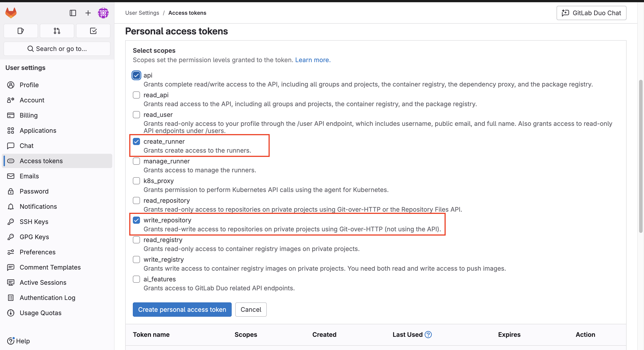
Task: Disable the write_repository scope checkbox
Action: 136,220
